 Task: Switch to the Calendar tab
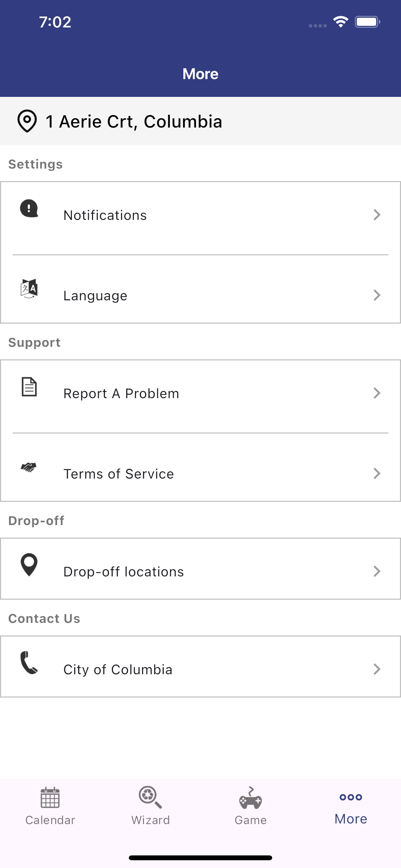50,806
